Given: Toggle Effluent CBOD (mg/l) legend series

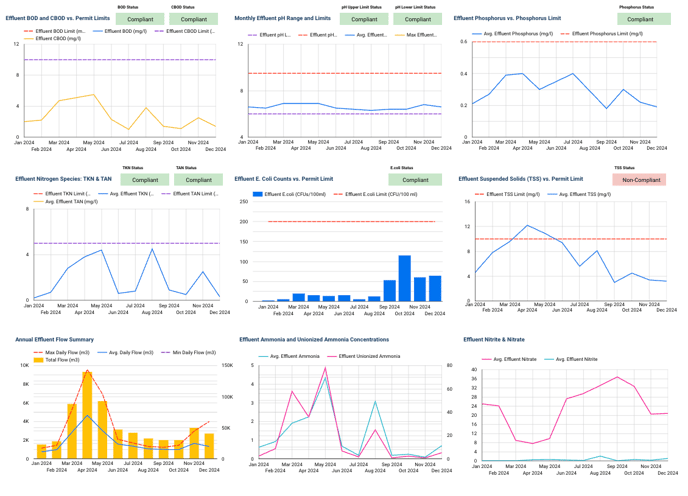Looking at the screenshot, I should (58, 38).
